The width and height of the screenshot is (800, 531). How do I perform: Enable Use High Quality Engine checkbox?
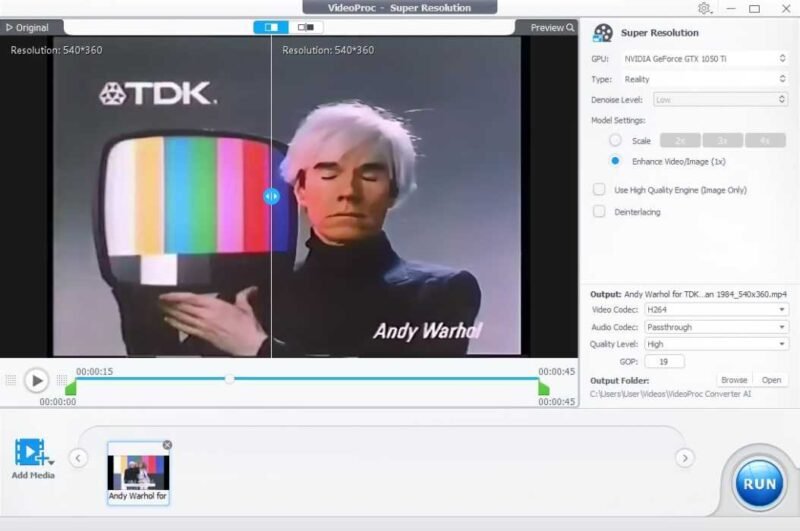(x=599, y=190)
